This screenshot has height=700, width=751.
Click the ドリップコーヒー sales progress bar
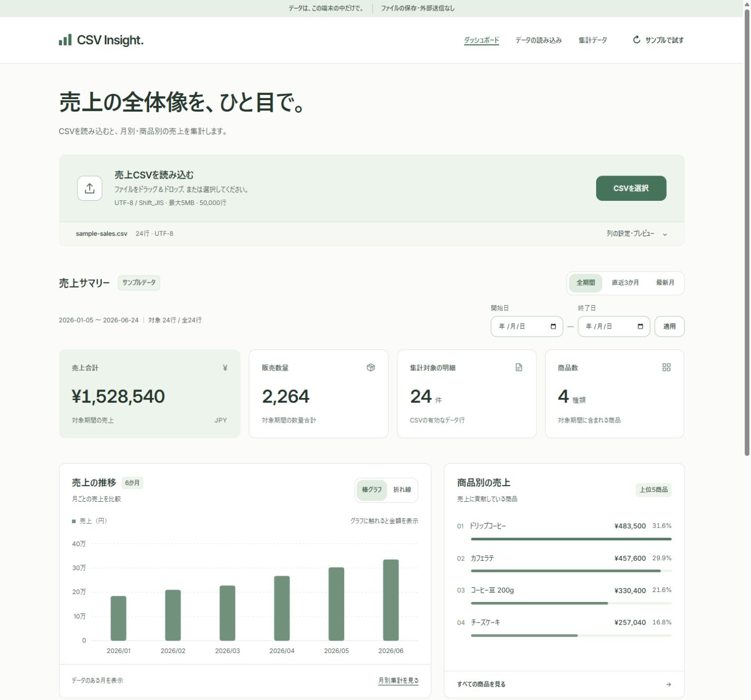pos(571,539)
